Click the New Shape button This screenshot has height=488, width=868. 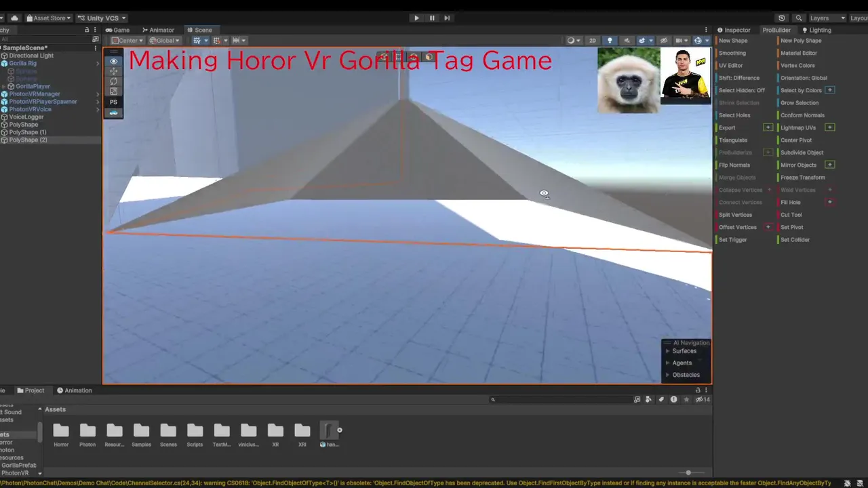(x=733, y=41)
